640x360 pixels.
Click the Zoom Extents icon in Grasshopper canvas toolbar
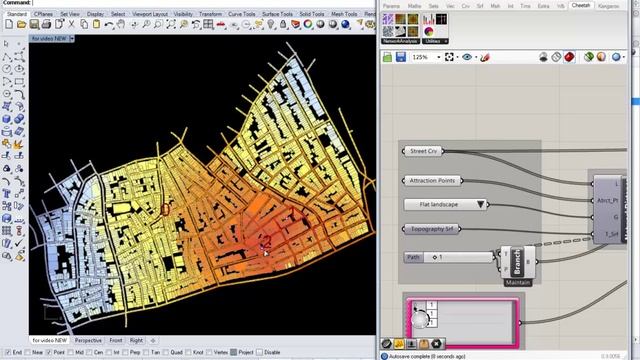449,57
